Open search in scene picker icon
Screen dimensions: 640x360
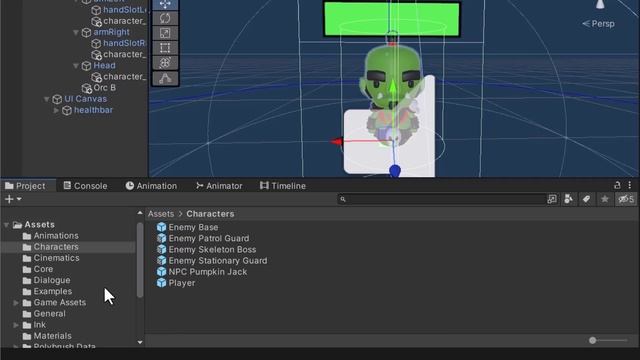[x=552, y=199]
